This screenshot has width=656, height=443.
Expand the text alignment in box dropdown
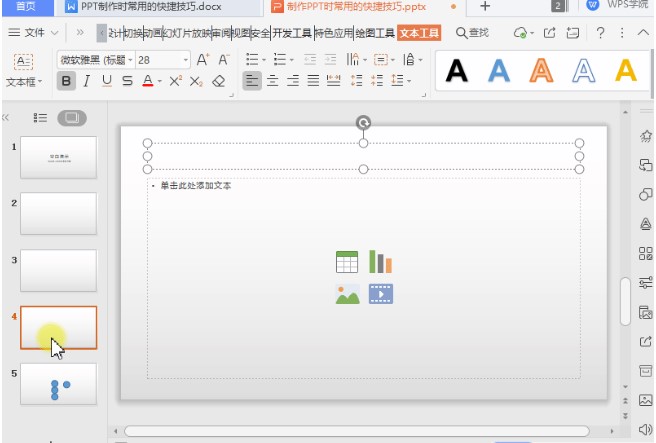pyautogui.click(x=393, y=60)
